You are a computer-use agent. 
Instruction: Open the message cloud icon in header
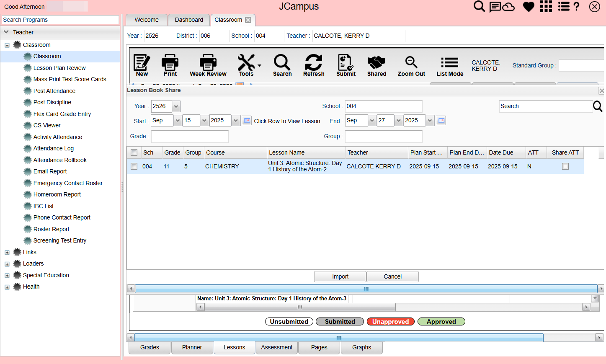point(502,7)
